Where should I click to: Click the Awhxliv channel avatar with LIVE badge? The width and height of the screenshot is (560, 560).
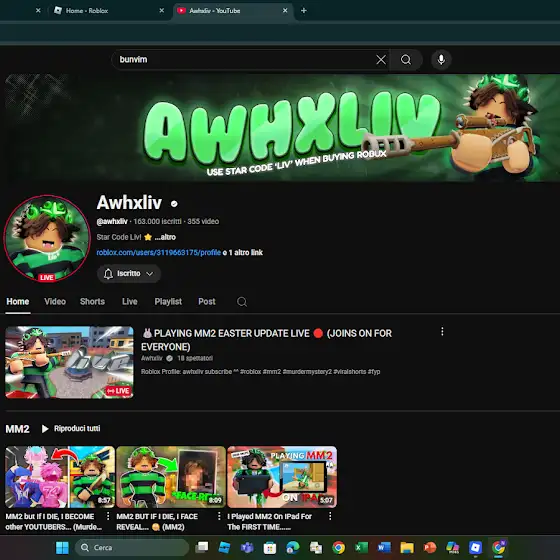[x=47, y=238]
